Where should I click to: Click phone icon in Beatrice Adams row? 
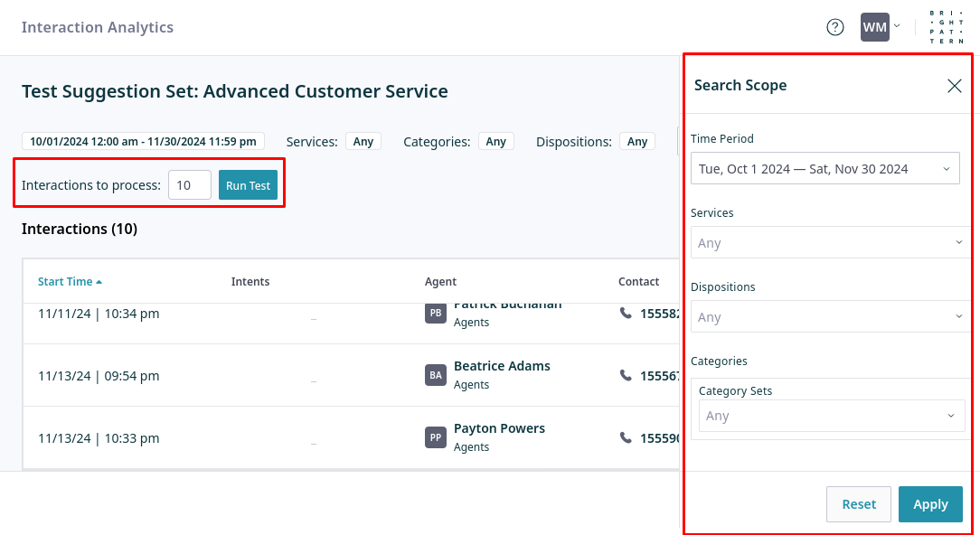pyautogui.click(x=626, y=375)
